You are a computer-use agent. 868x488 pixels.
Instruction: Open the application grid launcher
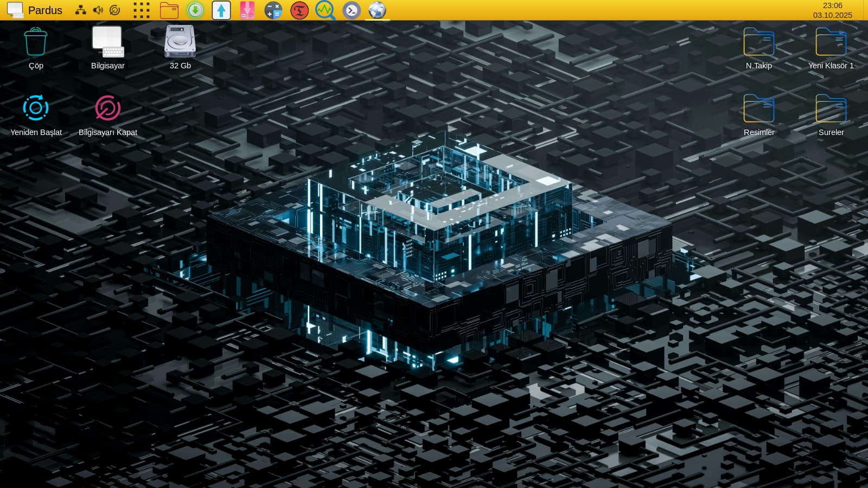141,10
